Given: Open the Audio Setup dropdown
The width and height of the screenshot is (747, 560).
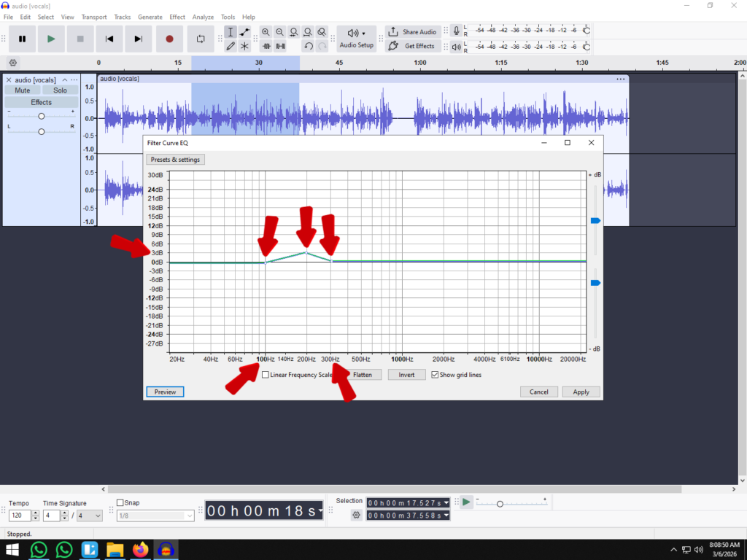Looking at the screenshot, I should [x=356, y=39].
